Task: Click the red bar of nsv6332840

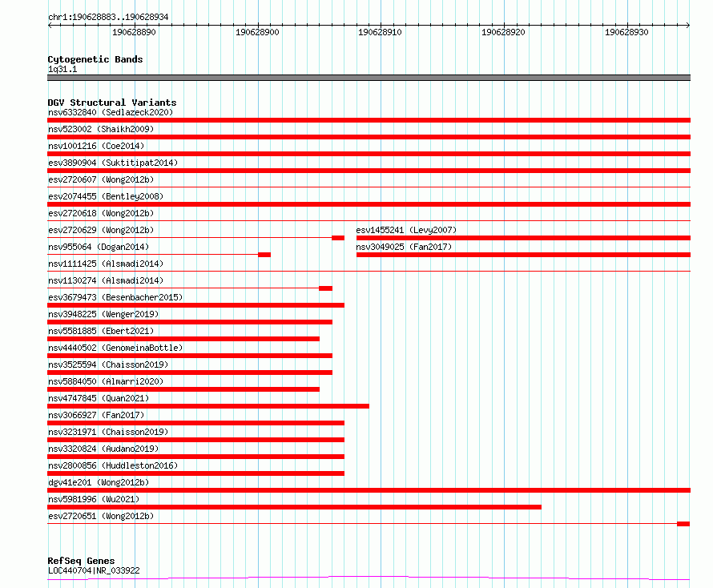Action: pos(369,120)
